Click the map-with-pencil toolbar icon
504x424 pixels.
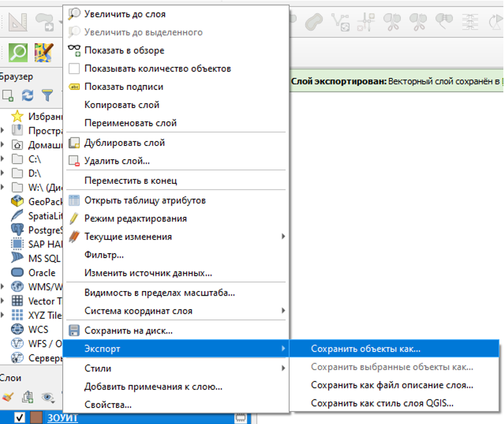44,53
